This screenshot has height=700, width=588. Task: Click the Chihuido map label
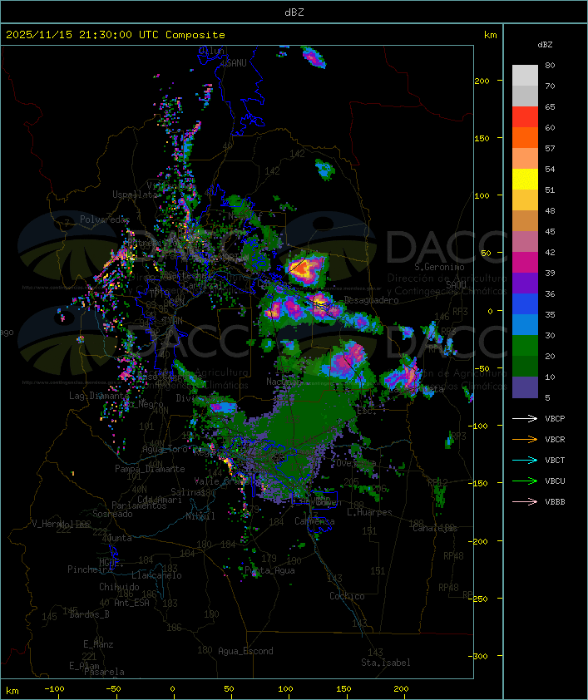tap(119, 587)
